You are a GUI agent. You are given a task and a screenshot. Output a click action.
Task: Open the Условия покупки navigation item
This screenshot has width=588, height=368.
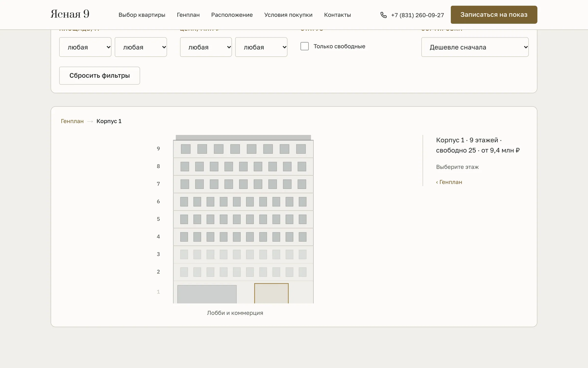coord(288,15)
